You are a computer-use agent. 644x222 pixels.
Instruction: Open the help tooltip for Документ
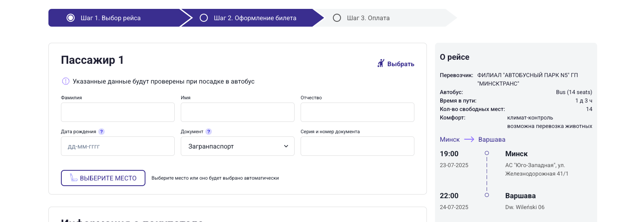point(209,132)
